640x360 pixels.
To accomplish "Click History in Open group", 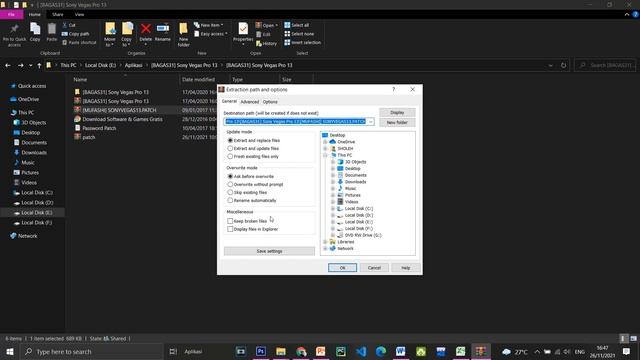I will [266, 43].
